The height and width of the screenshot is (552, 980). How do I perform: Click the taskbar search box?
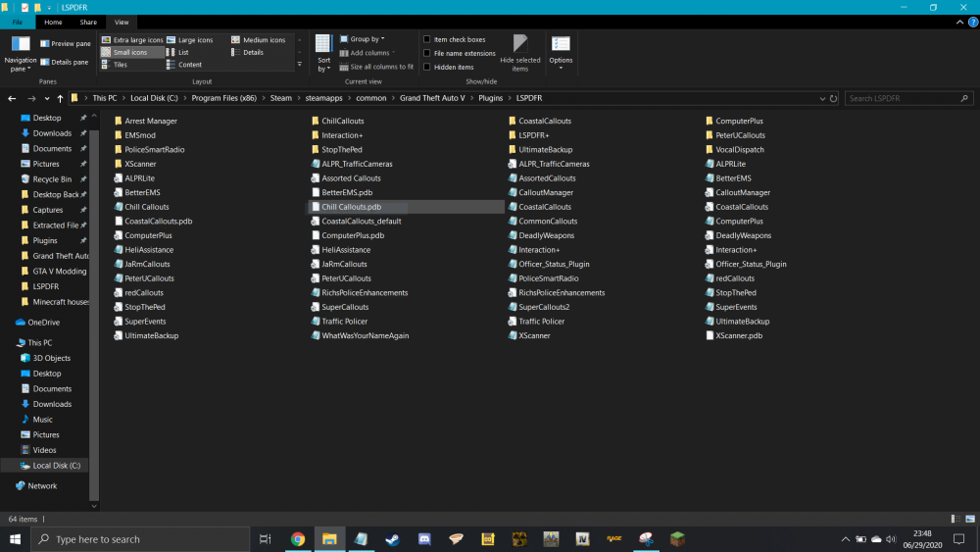click(140, 539)
